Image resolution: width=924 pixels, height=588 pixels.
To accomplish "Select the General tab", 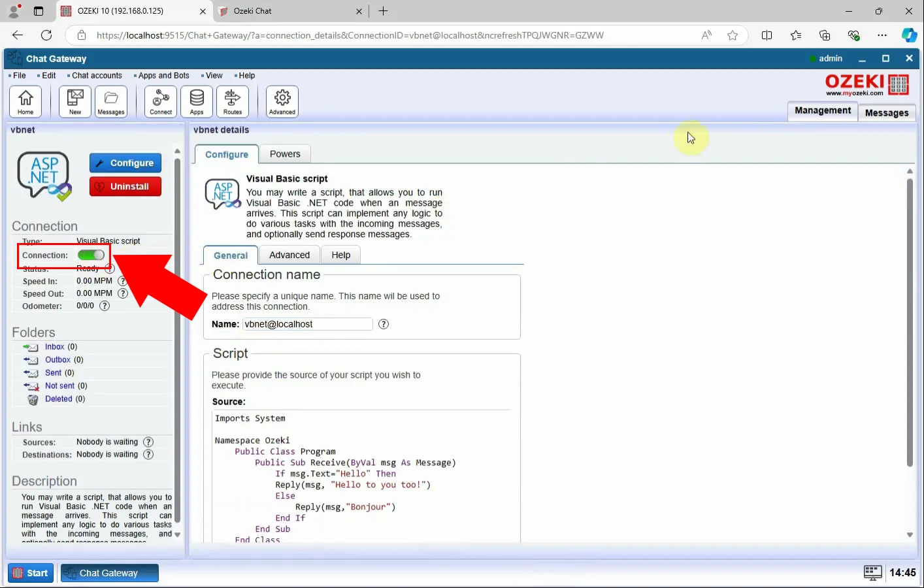I will (x=231, y=255).
